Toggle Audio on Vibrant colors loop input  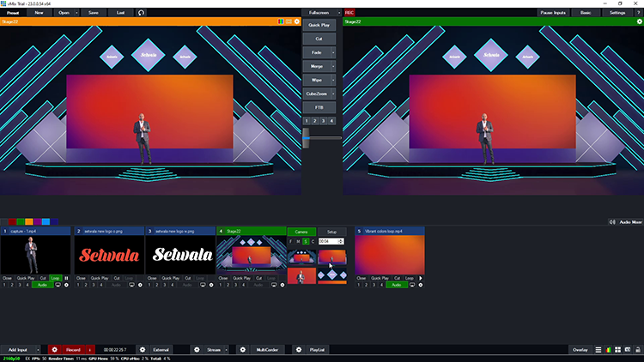coord(395,285)
